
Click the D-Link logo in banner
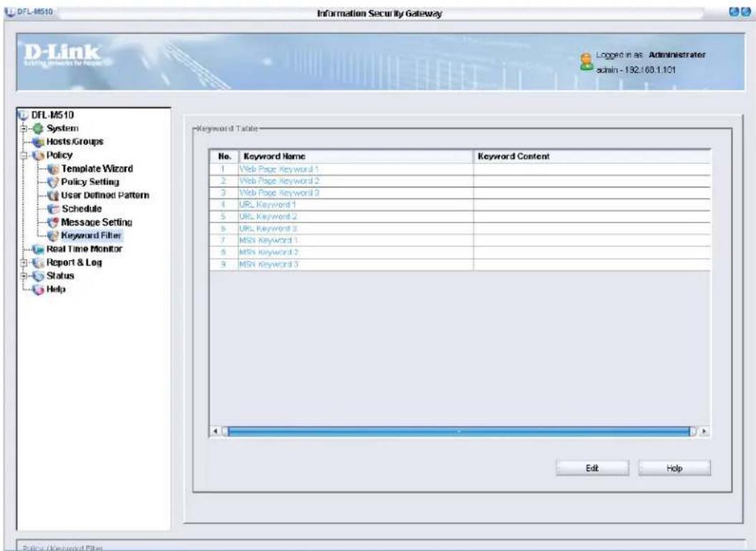coord(62,54)
